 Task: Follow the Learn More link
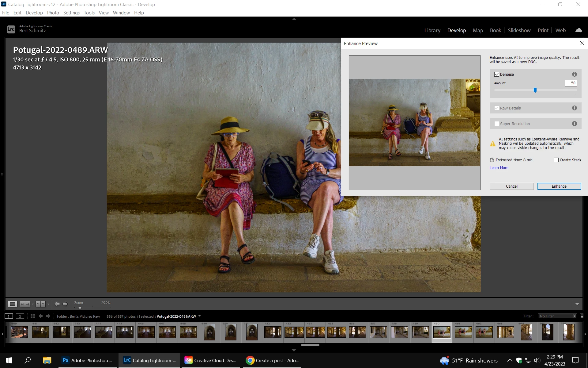499,168
